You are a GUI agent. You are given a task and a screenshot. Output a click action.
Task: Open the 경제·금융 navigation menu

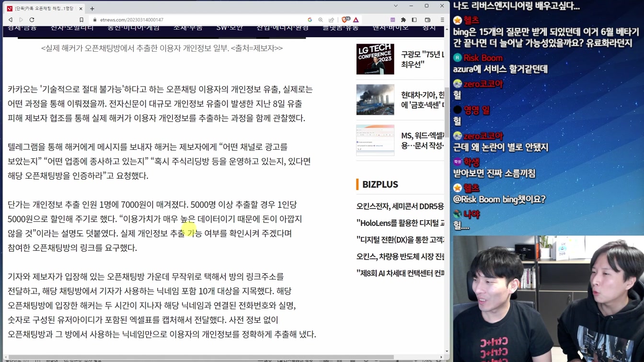[23, 28]
